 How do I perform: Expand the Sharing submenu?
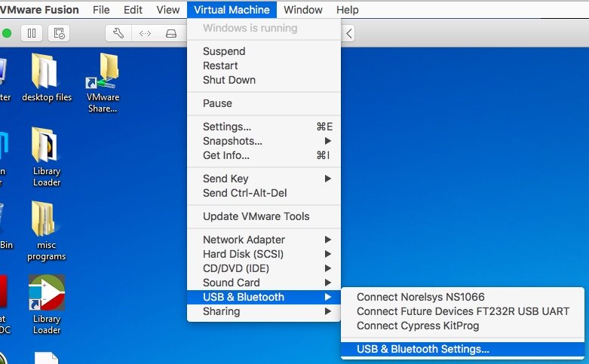264,311
